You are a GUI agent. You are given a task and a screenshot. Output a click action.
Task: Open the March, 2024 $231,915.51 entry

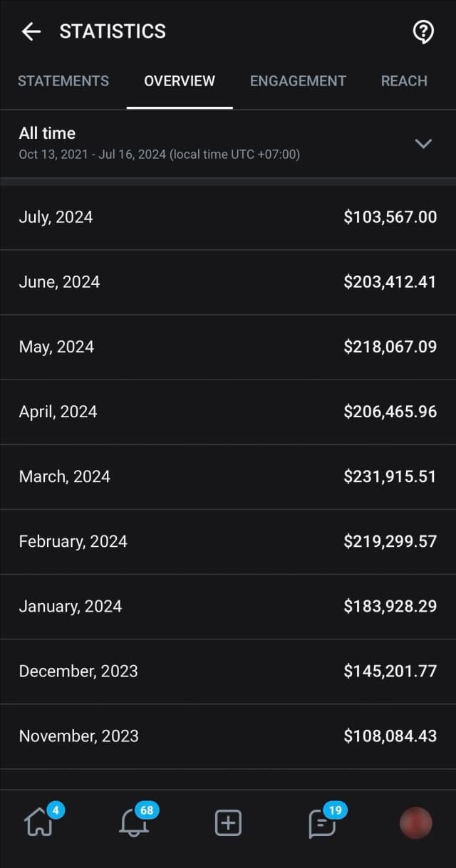pos(228,476)
